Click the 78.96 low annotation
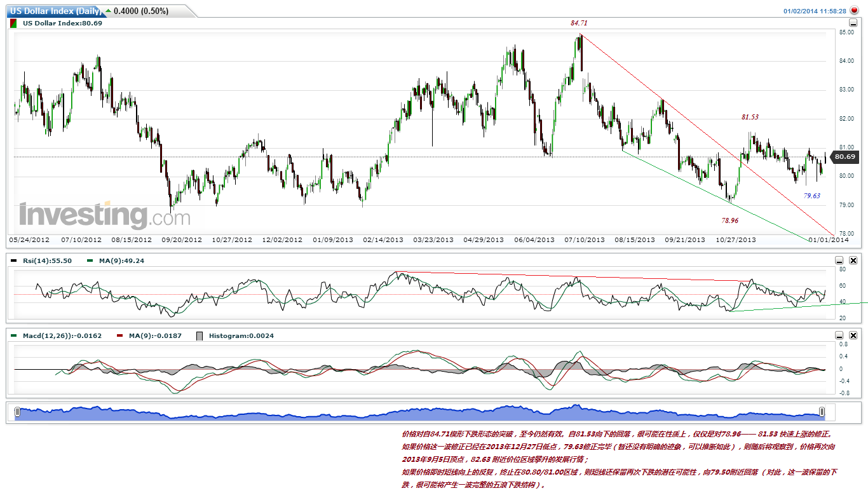This screenshot has height=500, width=868. tap(730, 220)
